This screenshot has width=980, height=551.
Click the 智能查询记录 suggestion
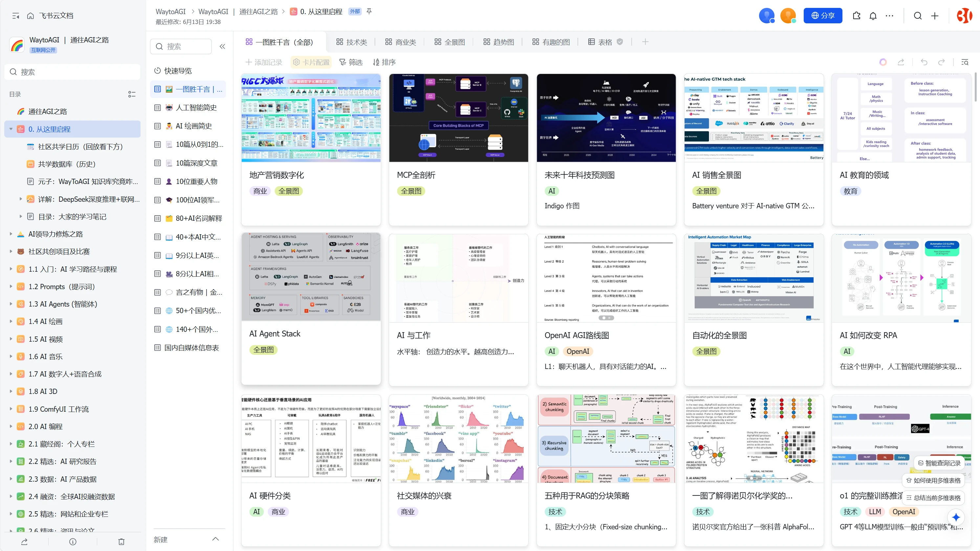(939, 463)
